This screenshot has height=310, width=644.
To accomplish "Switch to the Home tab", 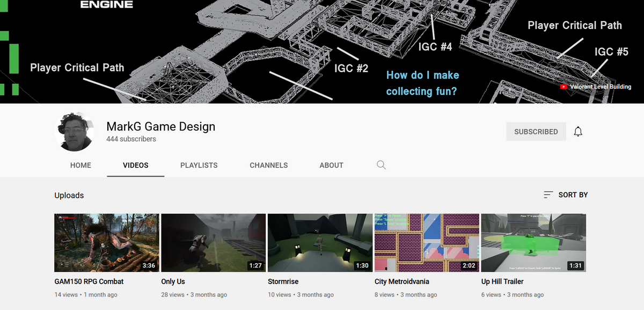I will (x=80, y=165).
